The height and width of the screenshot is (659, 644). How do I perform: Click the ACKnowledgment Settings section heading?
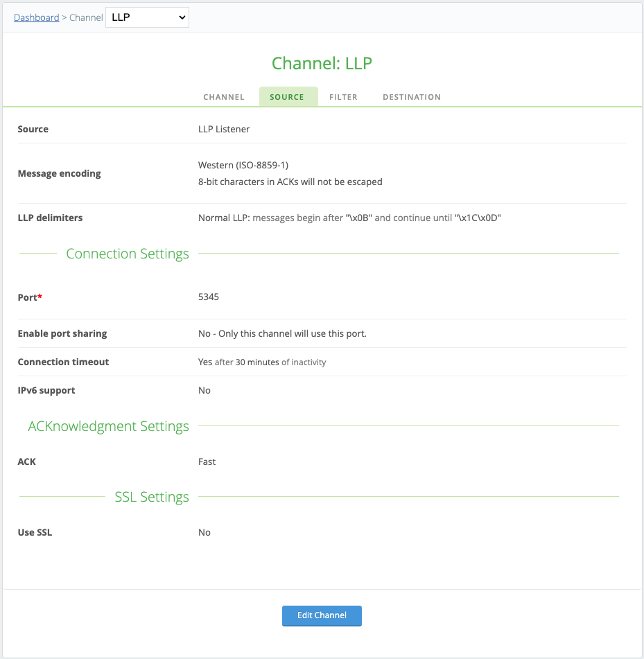click(108, 426)
